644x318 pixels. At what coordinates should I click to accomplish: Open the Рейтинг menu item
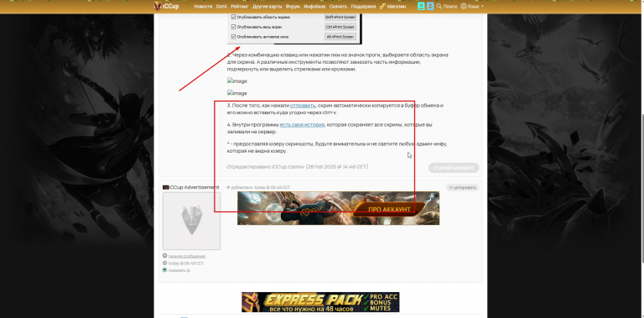(x=240, y=7)
